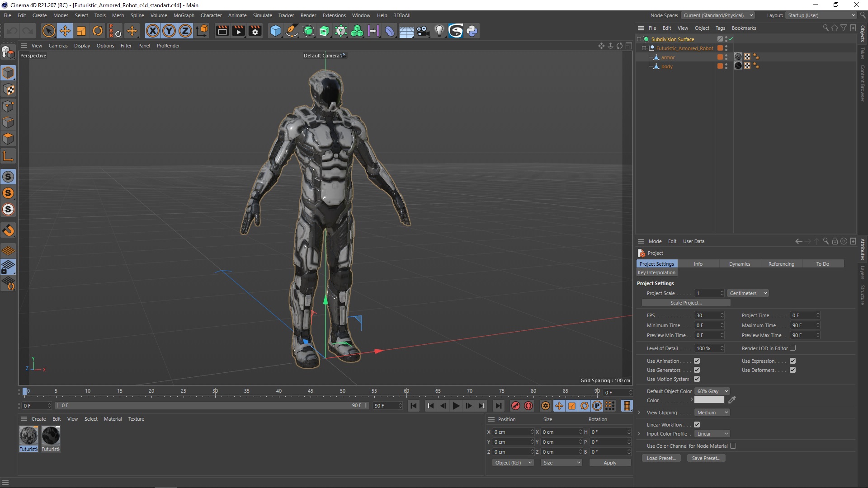
Task: Toggle Autokeying button in timeline
Action: [x=528, y=406]
